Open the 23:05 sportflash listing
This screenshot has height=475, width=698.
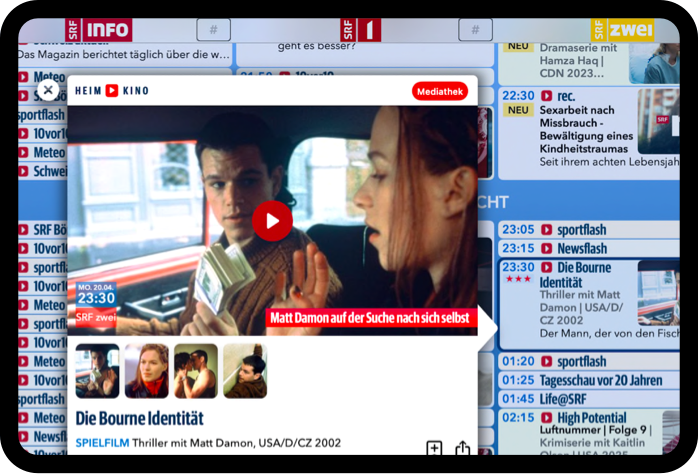tap(581, 230)
